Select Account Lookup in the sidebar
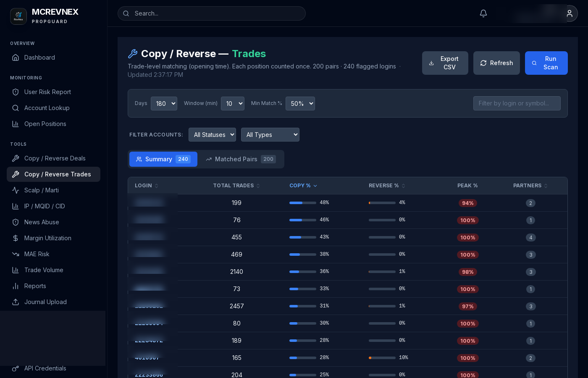Screen dimensions: 588x378 coord(47,108)
